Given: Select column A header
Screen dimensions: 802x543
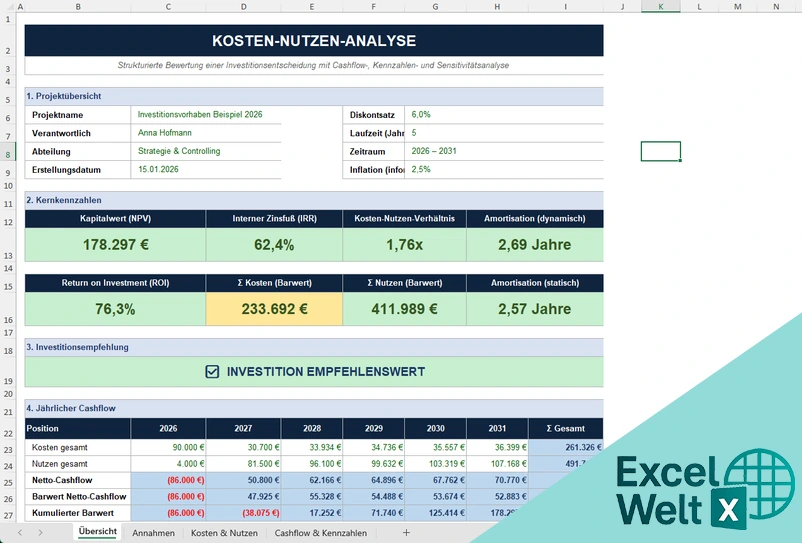Looking at the screenshot, I should [x=20, y=7].
